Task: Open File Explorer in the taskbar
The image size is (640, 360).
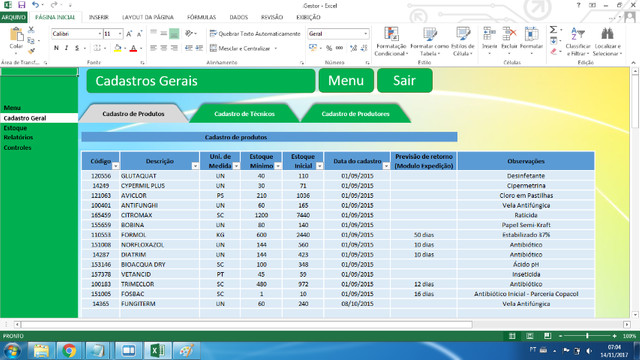Action: click(41, 351)
